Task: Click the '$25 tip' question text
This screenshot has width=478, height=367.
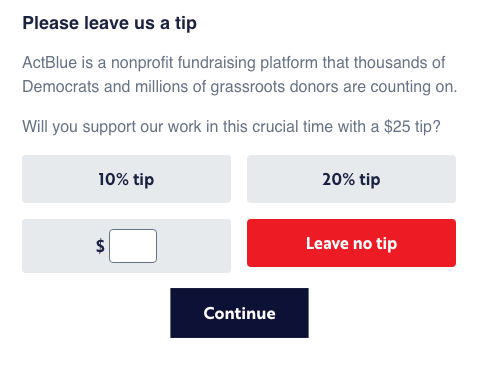Action: [231, 127]
